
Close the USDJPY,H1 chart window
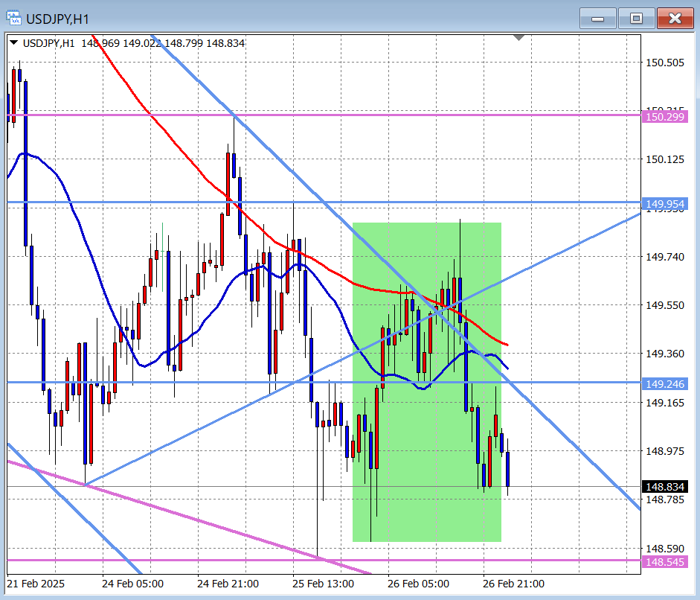tap(675, 19)
